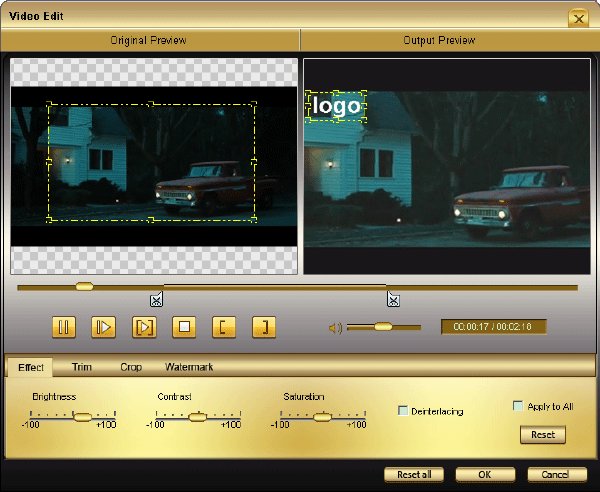This screenshot has height=492, width=600.
Task: Click the timeline playhead handle
Action: pyautogui.click(x=85, y=286)
